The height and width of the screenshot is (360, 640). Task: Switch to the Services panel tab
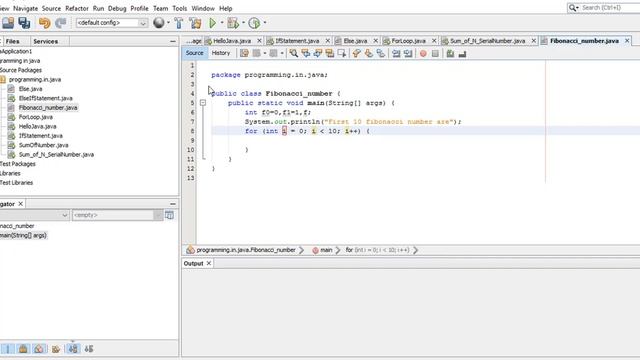click(45, 41)
